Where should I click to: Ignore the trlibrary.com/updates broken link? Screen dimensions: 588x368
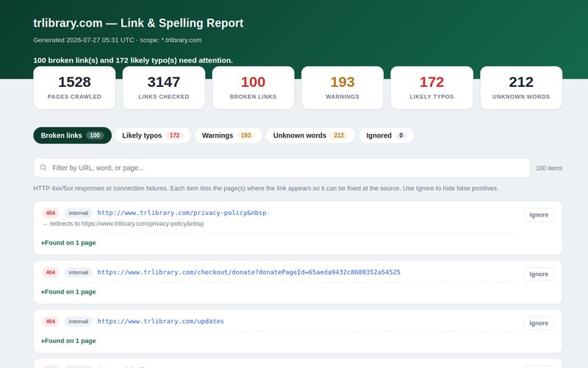pyautogui.click(x=539, y=323)
